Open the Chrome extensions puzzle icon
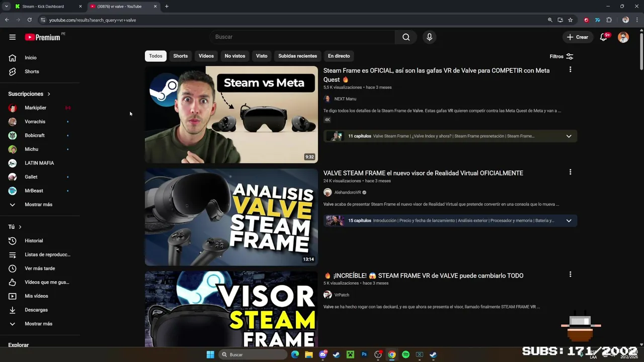The image size is (644, 362). point(609,20)
